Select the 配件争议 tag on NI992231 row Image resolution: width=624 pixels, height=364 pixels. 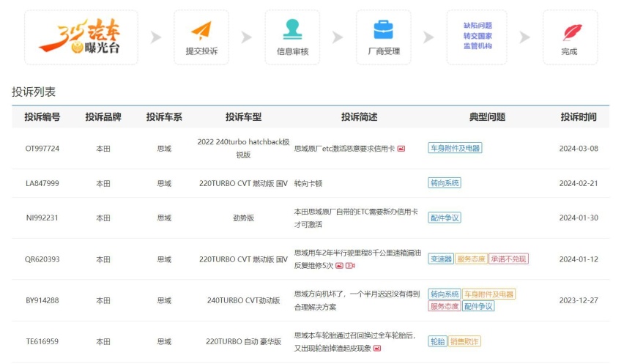[x=445, y=218]
